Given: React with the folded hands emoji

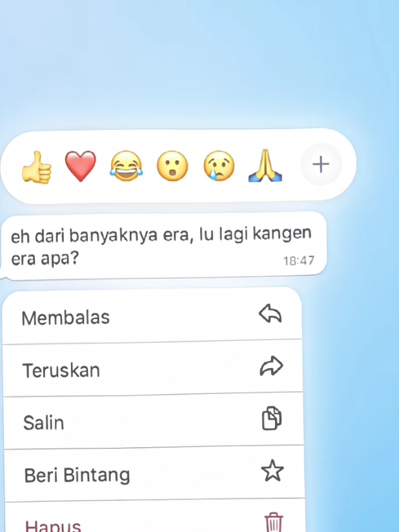Looking at the screenshot, I should click(265, 165).
